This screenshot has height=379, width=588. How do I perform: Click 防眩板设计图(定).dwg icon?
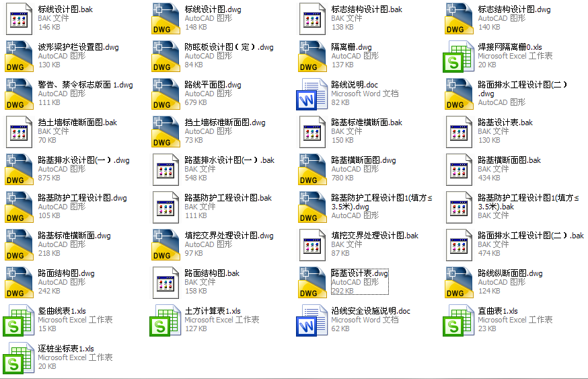166,57
